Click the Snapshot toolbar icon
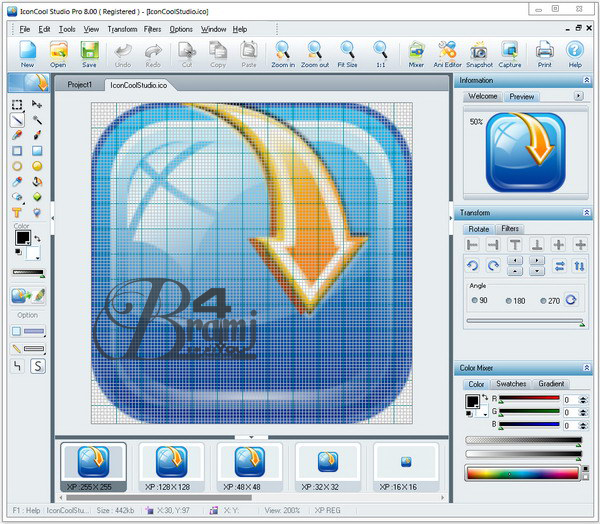The height and width of the screenshot is (524, 600). (x=479, y=52)
